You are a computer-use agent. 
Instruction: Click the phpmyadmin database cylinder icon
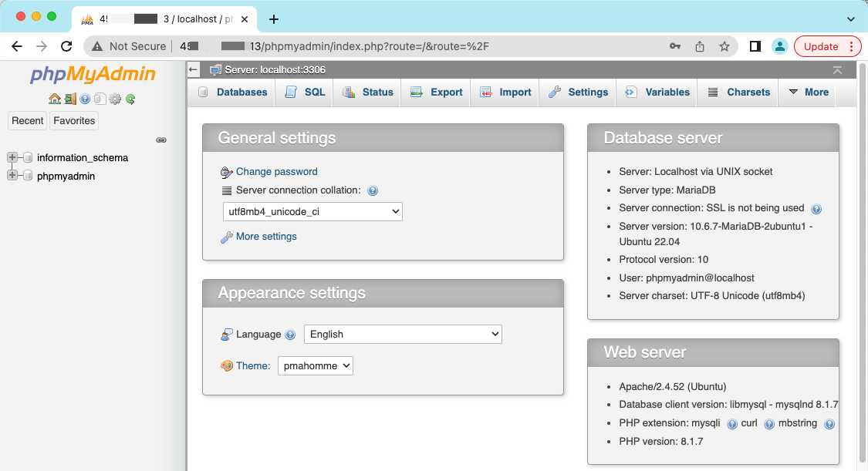[x=28, y=176]
